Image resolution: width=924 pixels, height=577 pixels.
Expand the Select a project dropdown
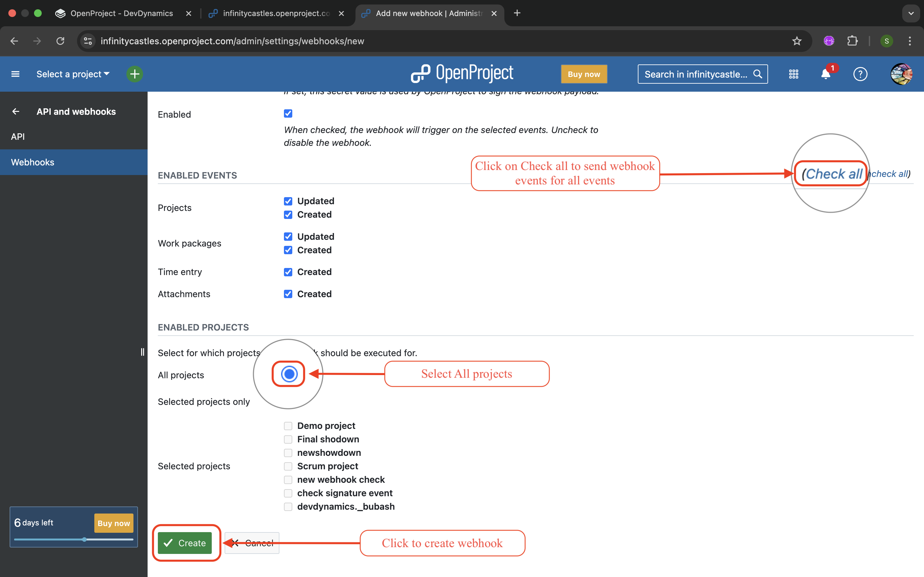[x=73, y=74]
